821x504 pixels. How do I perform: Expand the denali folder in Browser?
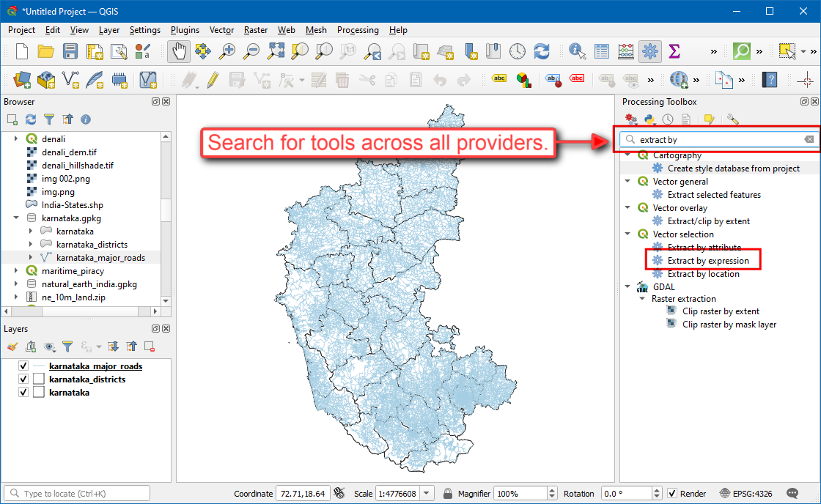pos(15,138)
